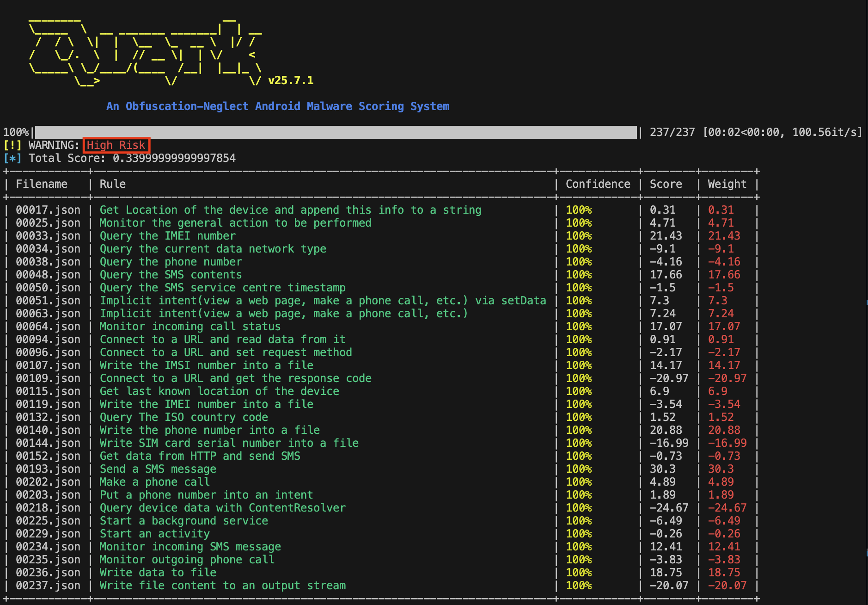Click the Confidence column header

coord(598,184)
